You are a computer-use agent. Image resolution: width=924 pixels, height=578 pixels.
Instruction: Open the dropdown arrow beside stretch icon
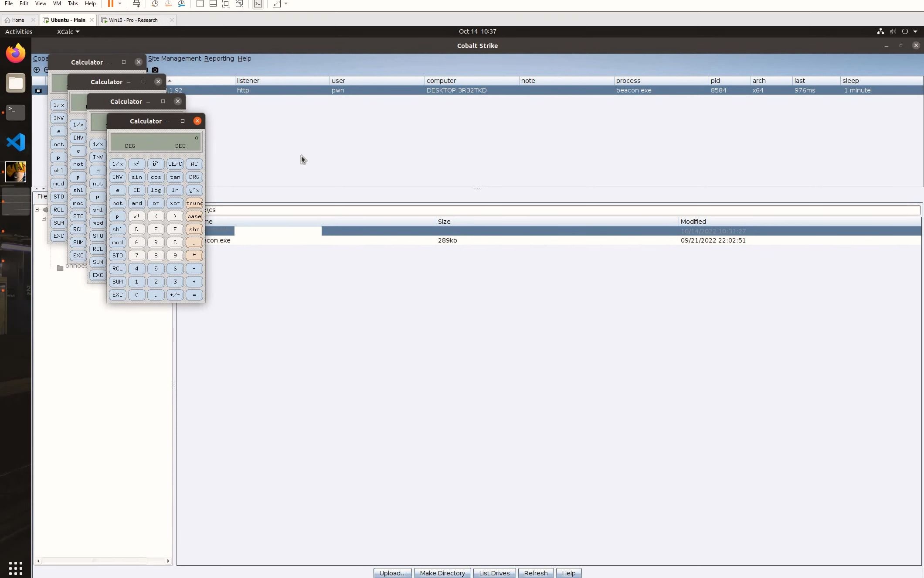286,3
